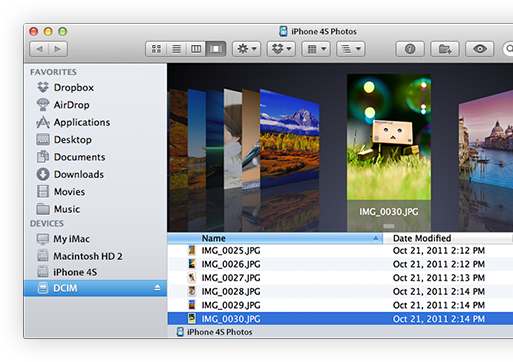Viewport: 513px width, 362px height.
Task: Open the Dropbox toolbar dropdown
Action: point(281,49)
